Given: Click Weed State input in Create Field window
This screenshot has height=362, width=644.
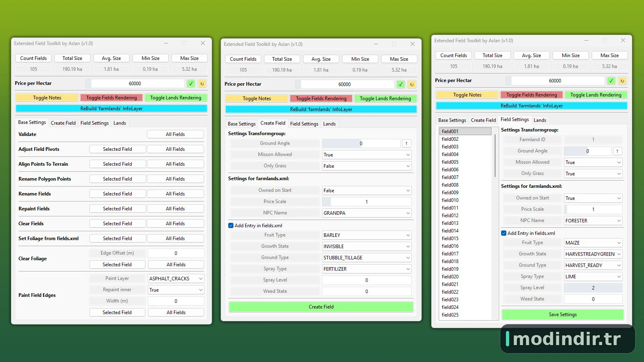Looking at the screenshot, I should tap(367, 292).
